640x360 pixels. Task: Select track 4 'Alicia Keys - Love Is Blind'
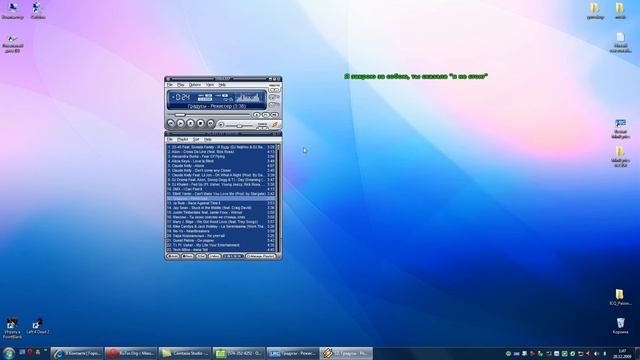click(221, 161)
